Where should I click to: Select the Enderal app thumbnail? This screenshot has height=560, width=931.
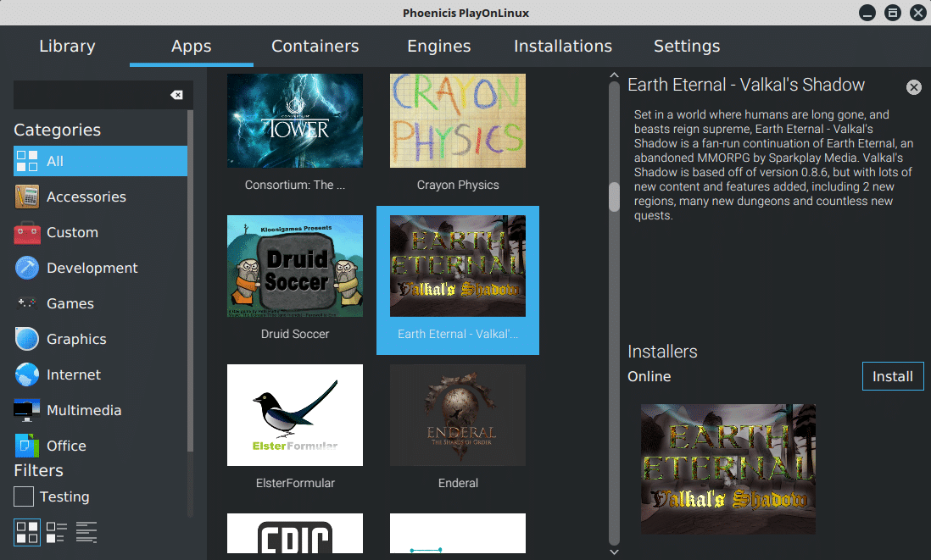click(x=458, y=414)
